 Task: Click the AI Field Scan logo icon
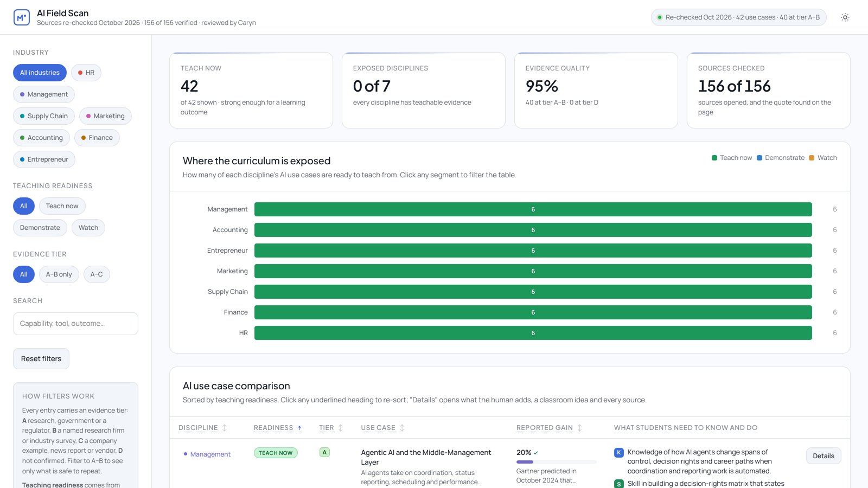point(22,17)
